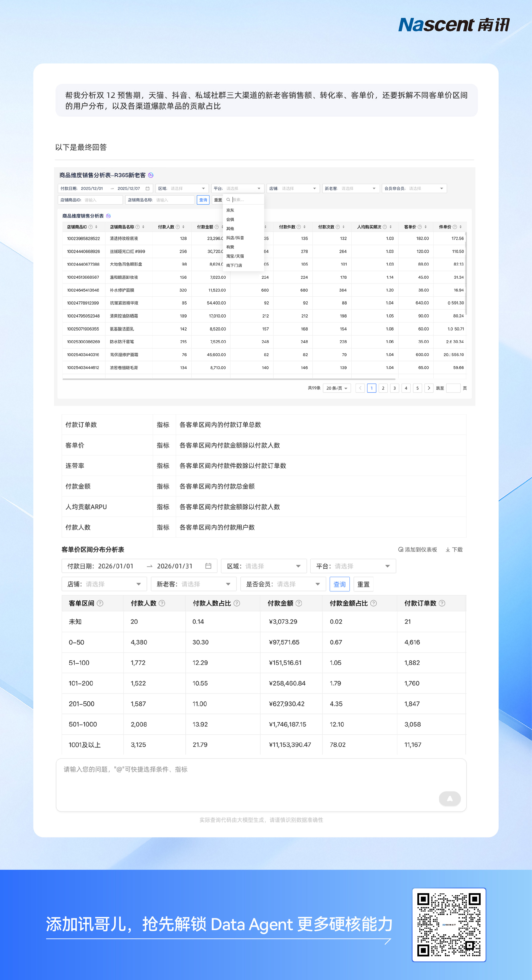Select 抖店/抖音 in platform dropdown list
Viewport: 532px width, 980px height.
point(235,238)
